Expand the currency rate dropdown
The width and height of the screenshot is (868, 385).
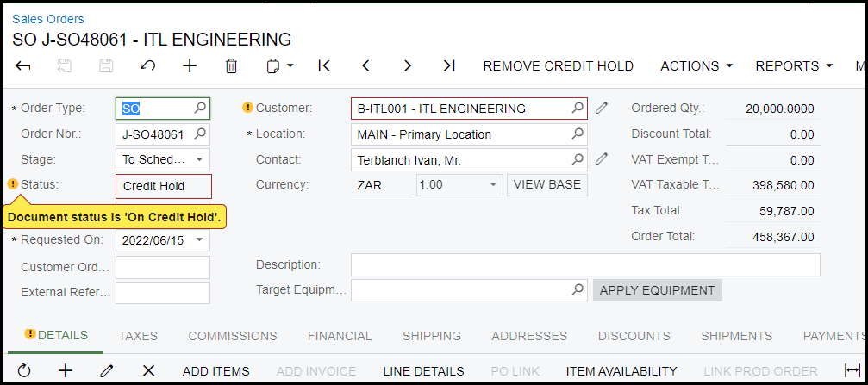[493, 185]
